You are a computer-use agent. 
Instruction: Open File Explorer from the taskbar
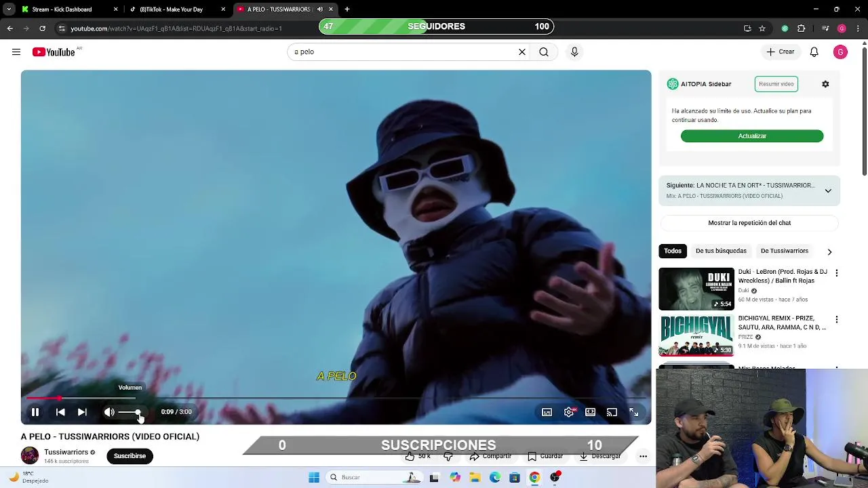pyautogui.click(x=475, y=477)
